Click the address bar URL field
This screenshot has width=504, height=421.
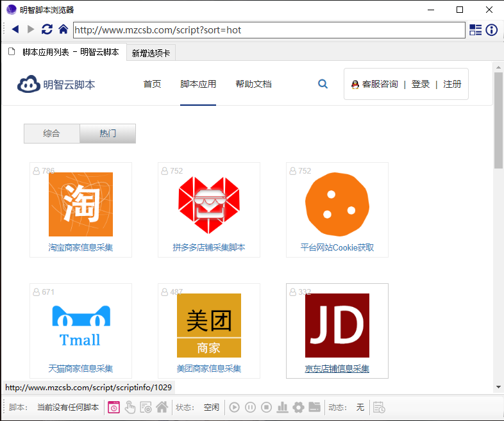pos(269,30)
